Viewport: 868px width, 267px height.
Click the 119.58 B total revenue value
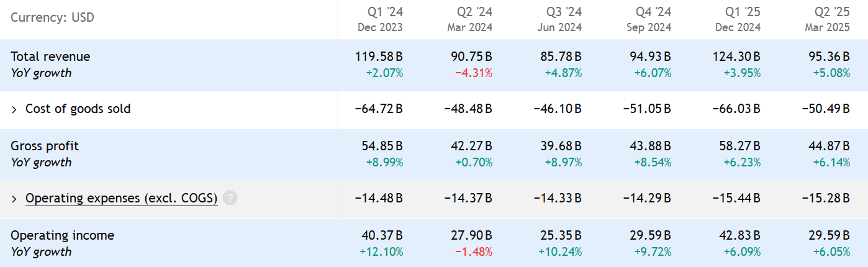point(378,57)
